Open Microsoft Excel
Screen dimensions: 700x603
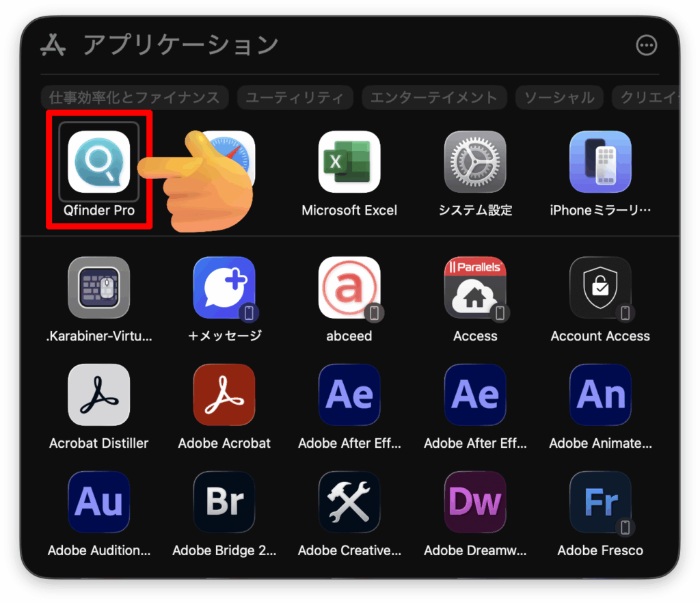click(x=349, y=162)
